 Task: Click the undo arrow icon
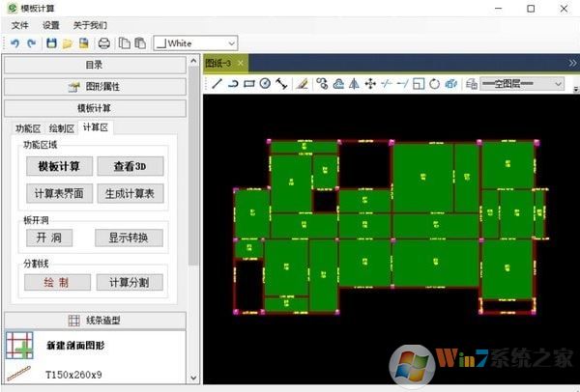(14, 43)
